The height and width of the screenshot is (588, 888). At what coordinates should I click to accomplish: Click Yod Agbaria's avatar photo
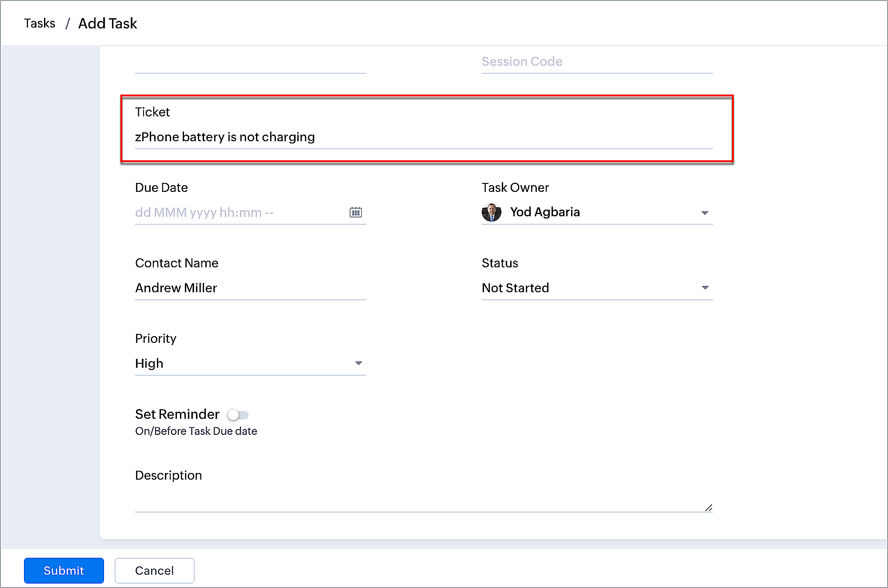click(491, 212)
